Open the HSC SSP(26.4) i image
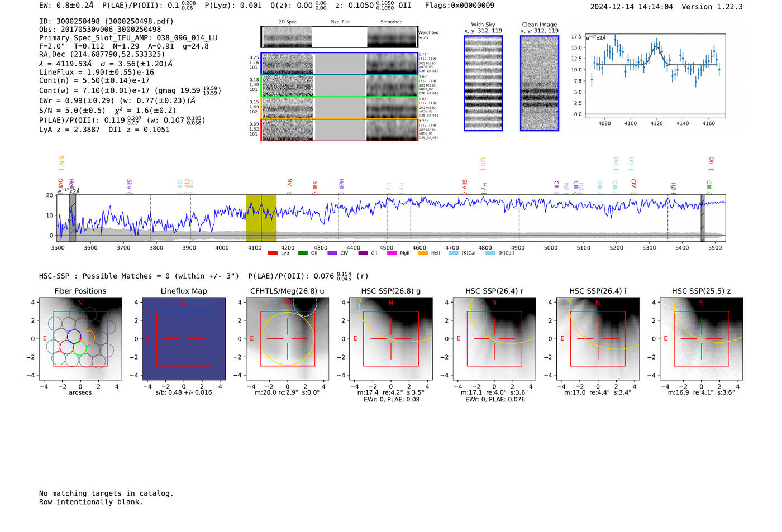The height and width of the screenshot is (532, 782). coord(598,339)
